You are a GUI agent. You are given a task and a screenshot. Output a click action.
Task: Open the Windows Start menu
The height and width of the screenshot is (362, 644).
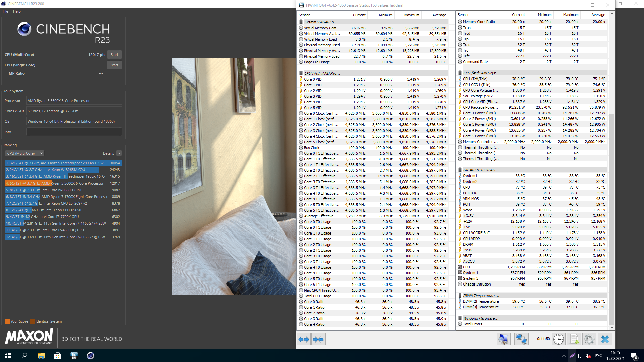point(8,356)
